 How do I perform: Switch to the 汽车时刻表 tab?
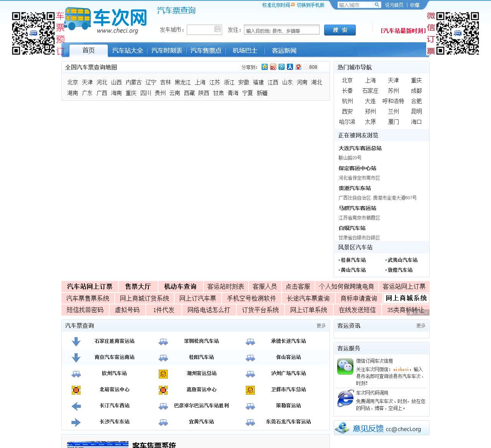[167, 50]
